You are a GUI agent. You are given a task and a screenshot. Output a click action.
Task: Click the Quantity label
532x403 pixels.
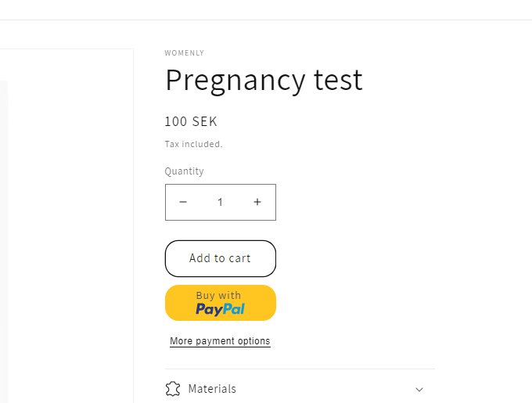click(x=184, y=171)
